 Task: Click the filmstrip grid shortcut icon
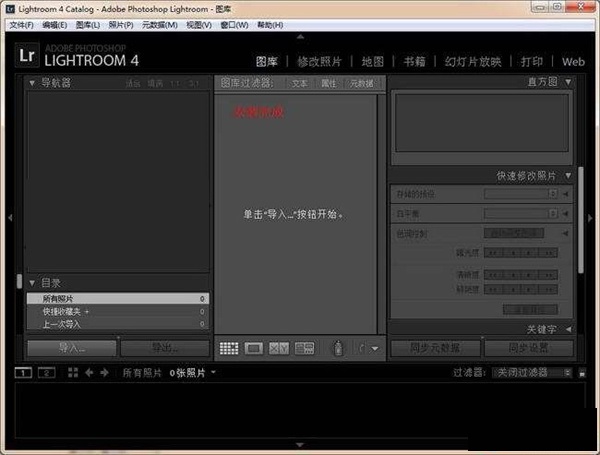[73, 373]
